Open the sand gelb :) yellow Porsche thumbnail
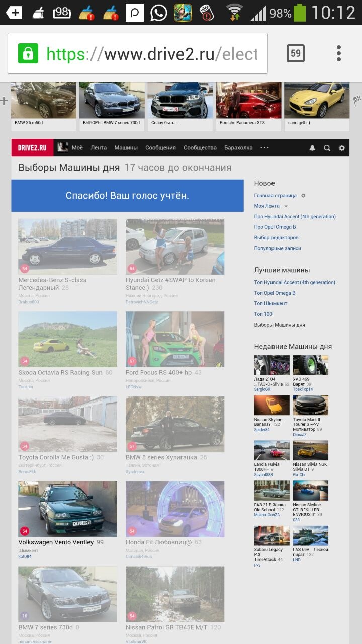This screenshot has width=362, height=644. (317, 100)
